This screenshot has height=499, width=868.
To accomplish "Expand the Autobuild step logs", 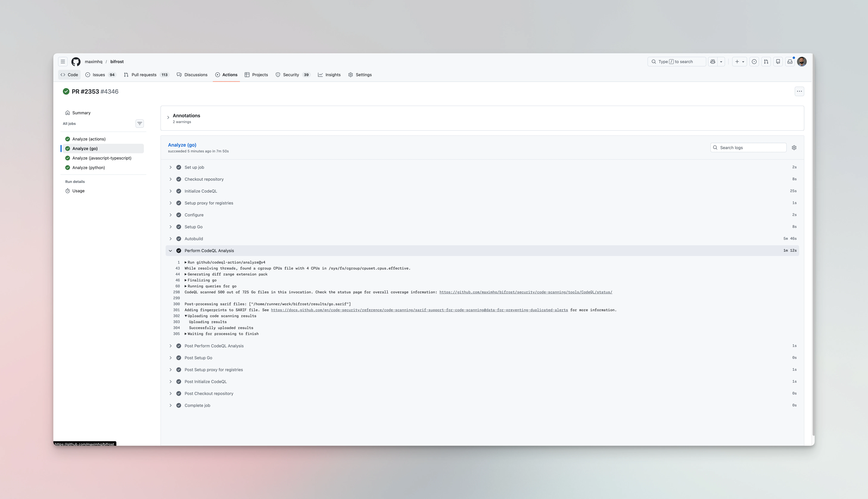I will click(170, 239).
